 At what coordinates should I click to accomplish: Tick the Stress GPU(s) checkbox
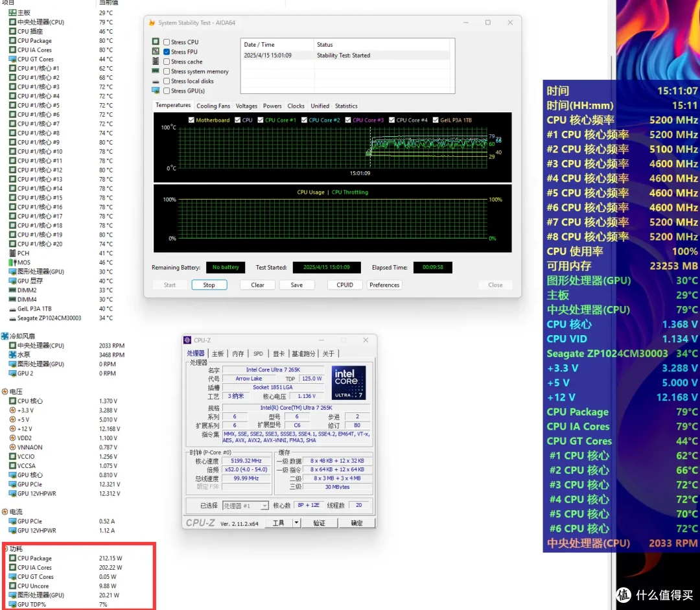pos(167,91)
